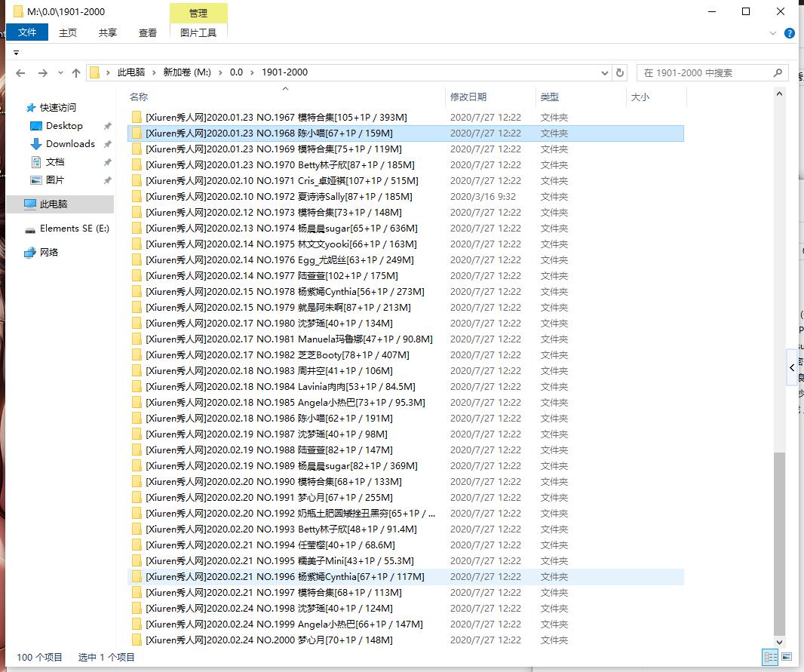Unpin Downloads using its pin icon

[107, 144]
